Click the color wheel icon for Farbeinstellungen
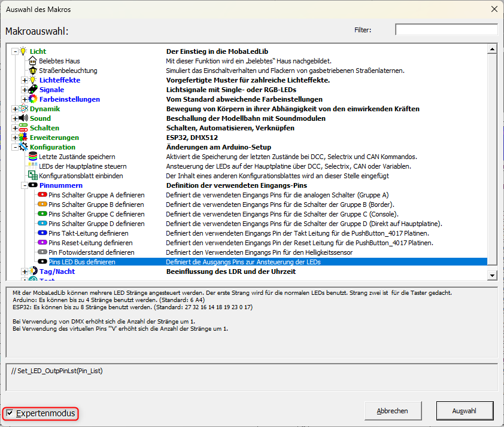This screenshot has height=427, width=504. pyautogui.click(x=33, y=99)
